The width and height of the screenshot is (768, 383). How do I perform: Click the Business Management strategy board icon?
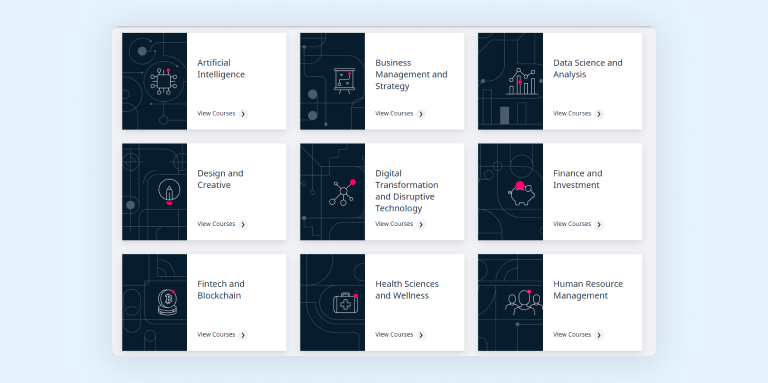(x=343, y=81)
